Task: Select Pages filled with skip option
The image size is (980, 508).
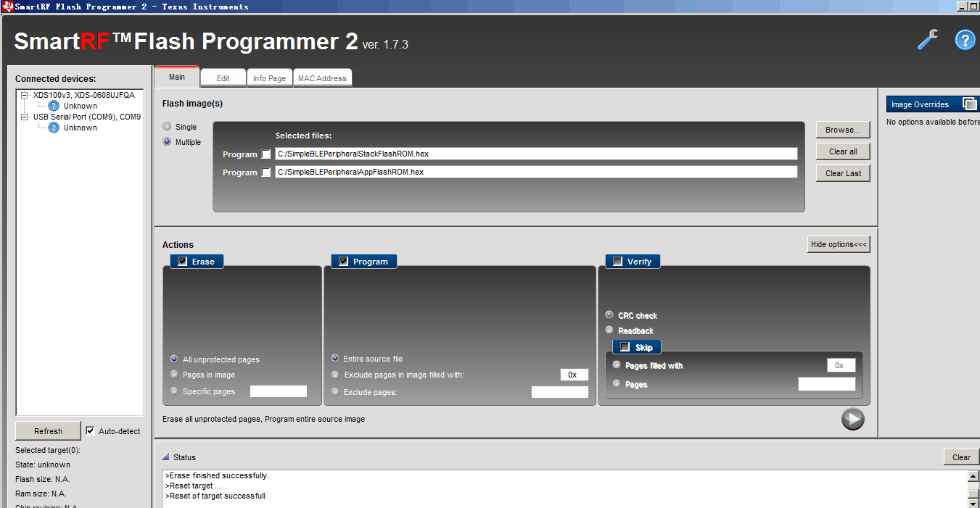Action: 617,365
